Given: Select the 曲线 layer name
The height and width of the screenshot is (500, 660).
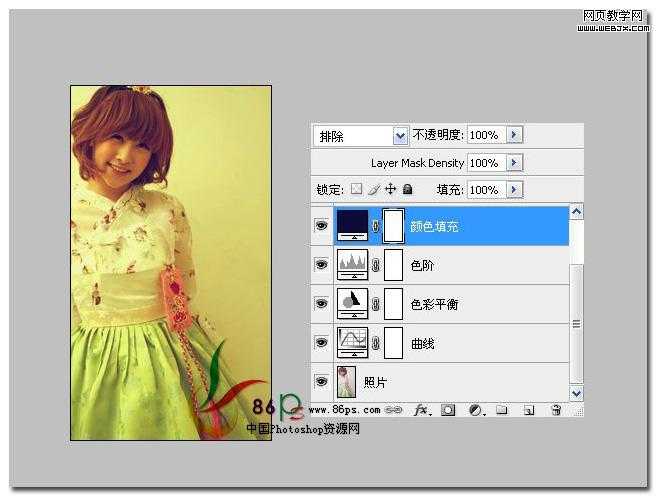Looking at the screenshot, I should (x=422, y=343).
